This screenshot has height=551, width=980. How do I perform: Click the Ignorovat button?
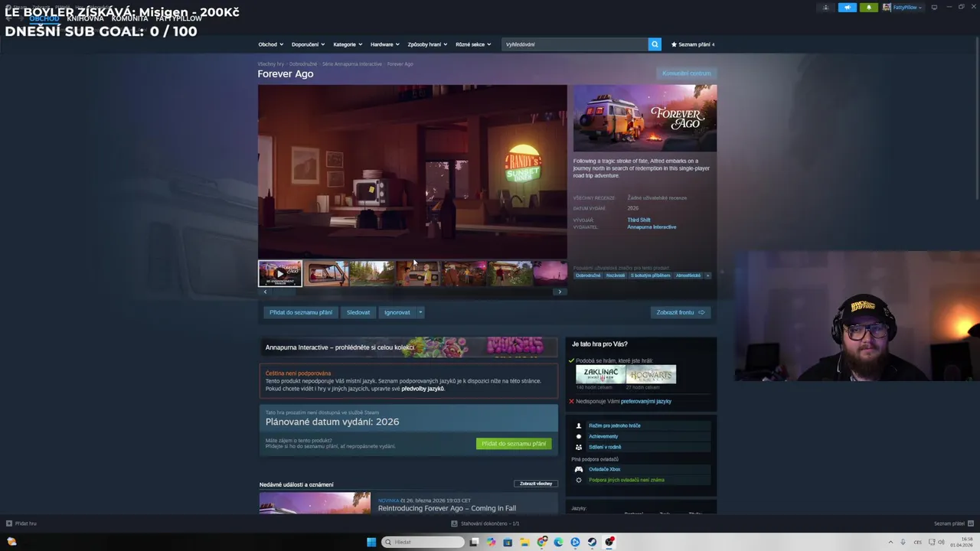coord(397,312)
